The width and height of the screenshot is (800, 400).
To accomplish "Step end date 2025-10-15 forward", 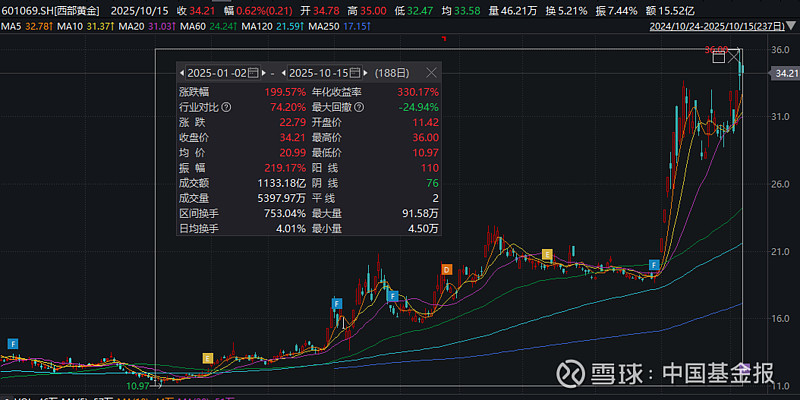I will coord(366,73).
